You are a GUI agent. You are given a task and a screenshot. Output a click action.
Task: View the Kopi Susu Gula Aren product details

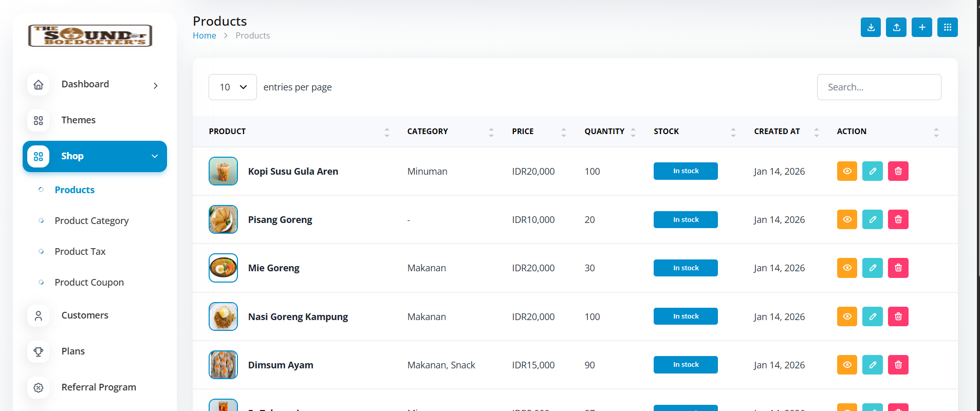pyautogui.click(x=847, y=171)
